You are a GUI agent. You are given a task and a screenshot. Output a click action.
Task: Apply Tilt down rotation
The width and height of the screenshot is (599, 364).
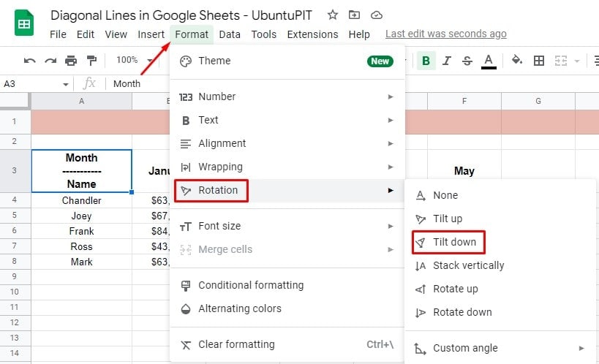[500, 242]
